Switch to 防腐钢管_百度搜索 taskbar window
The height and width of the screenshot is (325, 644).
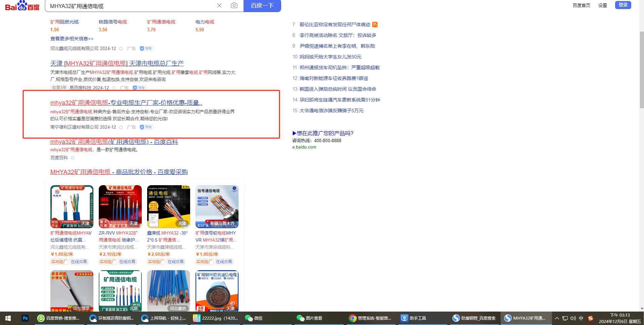tap(474, 318)
